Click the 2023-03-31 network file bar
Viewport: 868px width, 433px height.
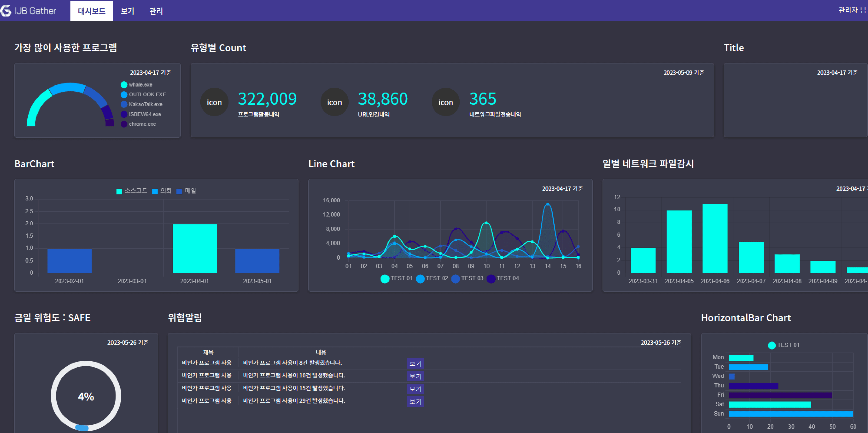(643, 260)
